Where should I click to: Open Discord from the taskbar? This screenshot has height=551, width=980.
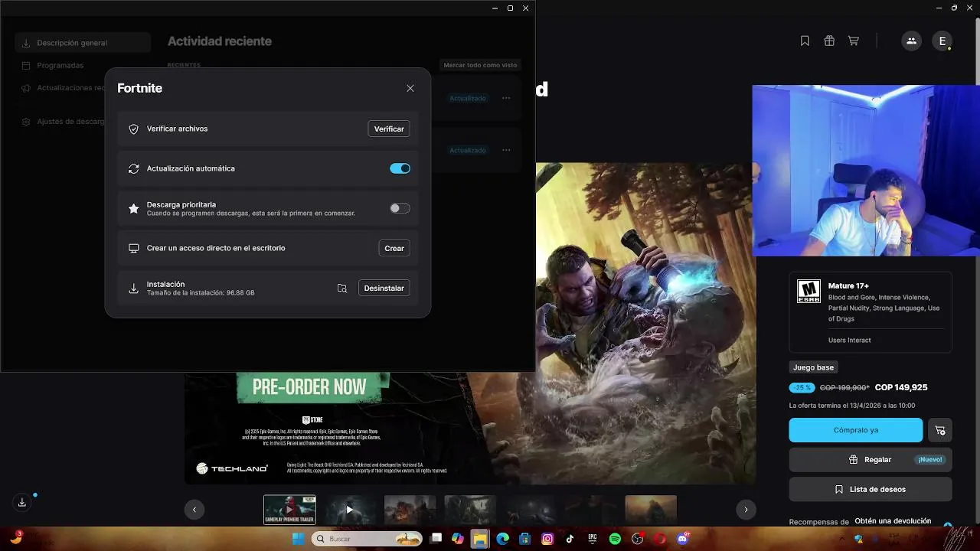[x=682, y=539]
